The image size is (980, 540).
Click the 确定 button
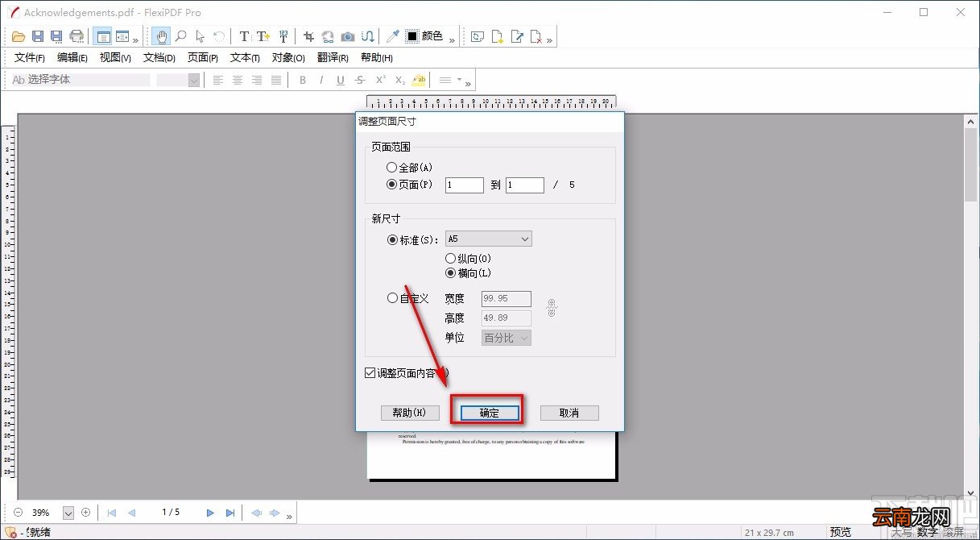click(490, 413)
